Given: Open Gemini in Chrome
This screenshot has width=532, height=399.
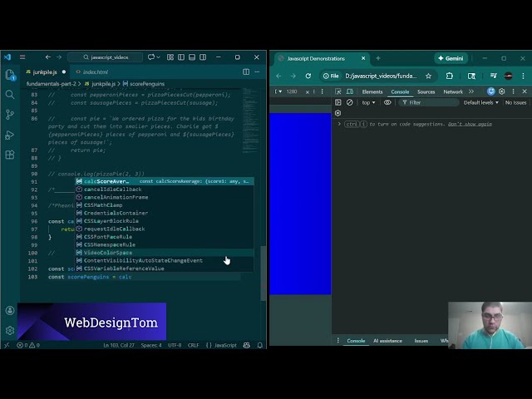Looking at the screenshot, I should click(x=451, y=58).
